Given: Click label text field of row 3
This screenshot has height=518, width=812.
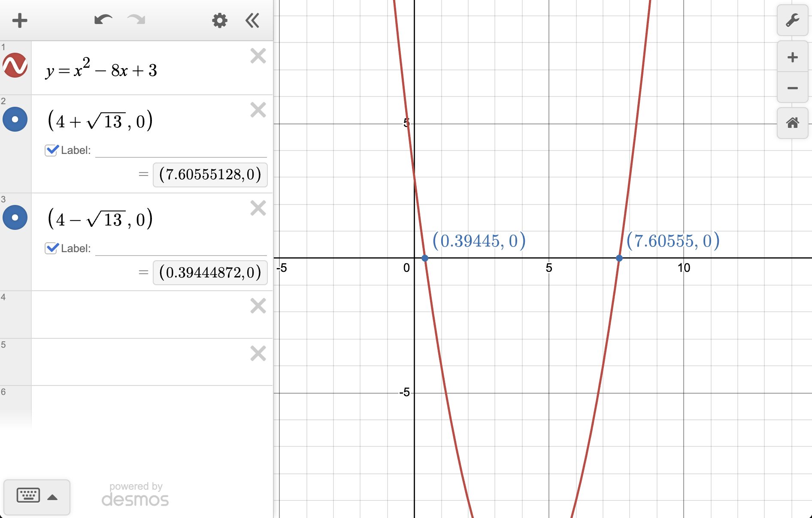Looking at the screenshot, I should (x=181, y=249).
